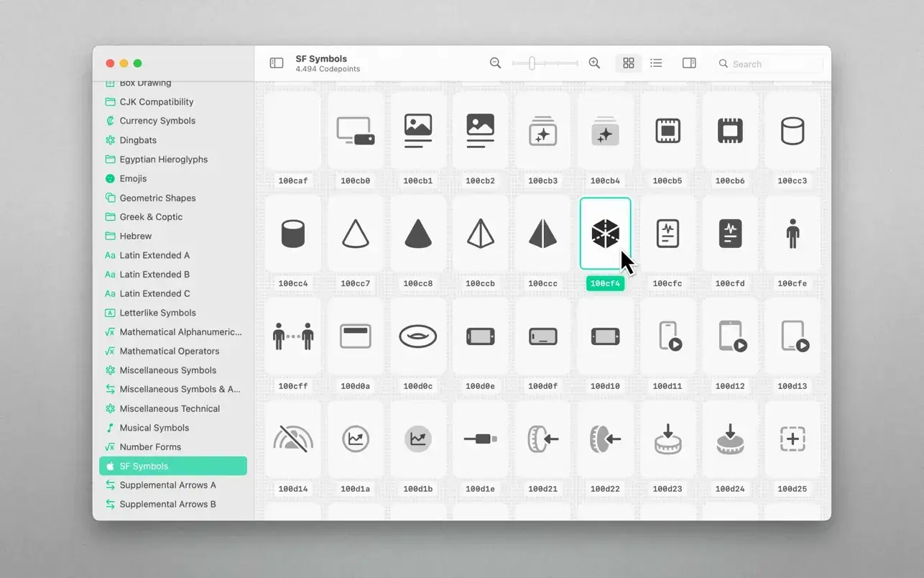
Task: Open the Emojis category in sidebar
Action: pyautogui.click(x=133, y=178)
